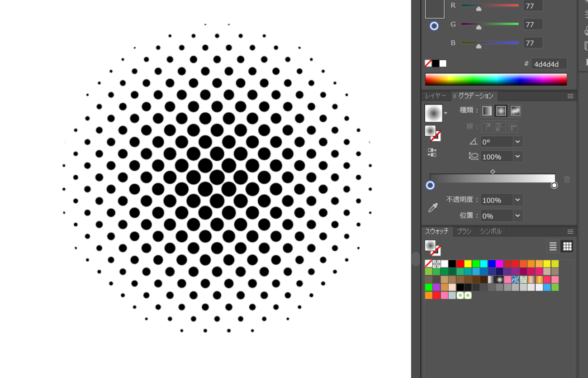Click the delete gradient stop trash icon

567,180
